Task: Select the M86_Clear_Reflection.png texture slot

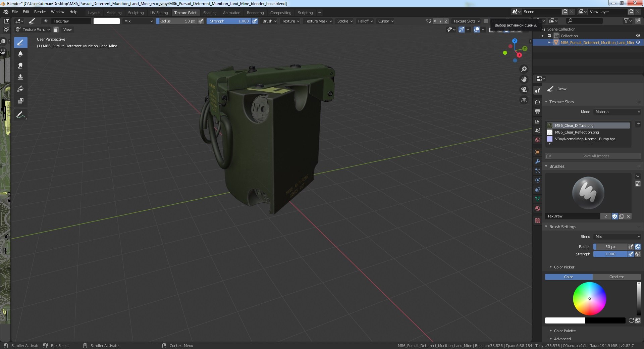Action: click(x=577, y=132)
